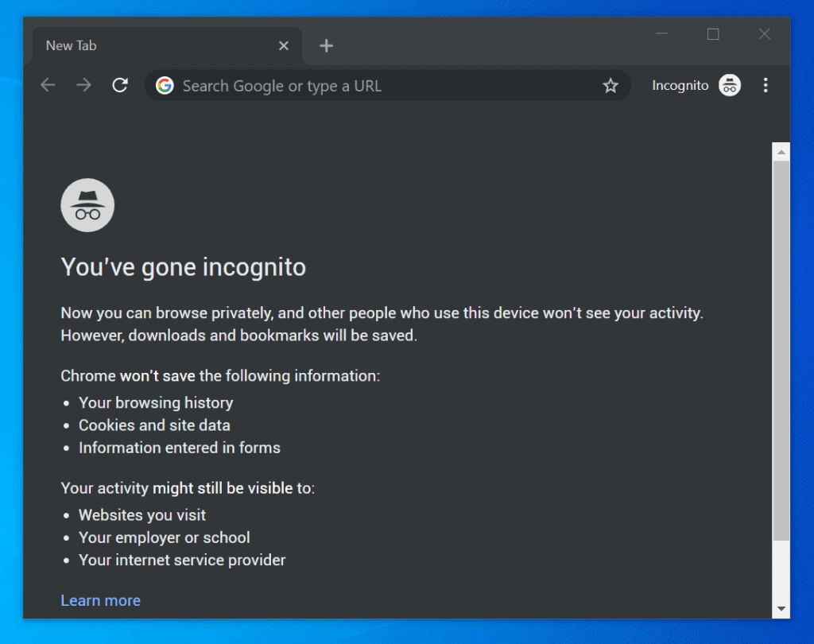814x644 pixels.
Task: Click the line However, downloads and bookmarks will be saved
Action: [238, 336]
